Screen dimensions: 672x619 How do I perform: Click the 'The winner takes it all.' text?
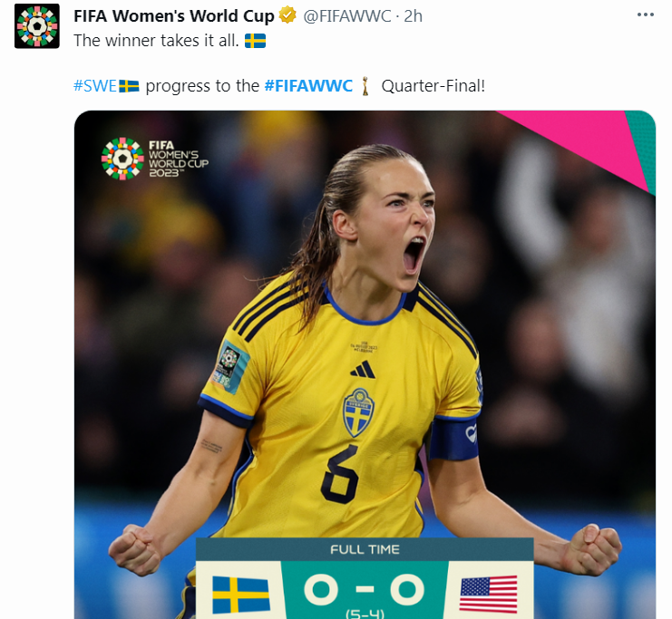156,41
